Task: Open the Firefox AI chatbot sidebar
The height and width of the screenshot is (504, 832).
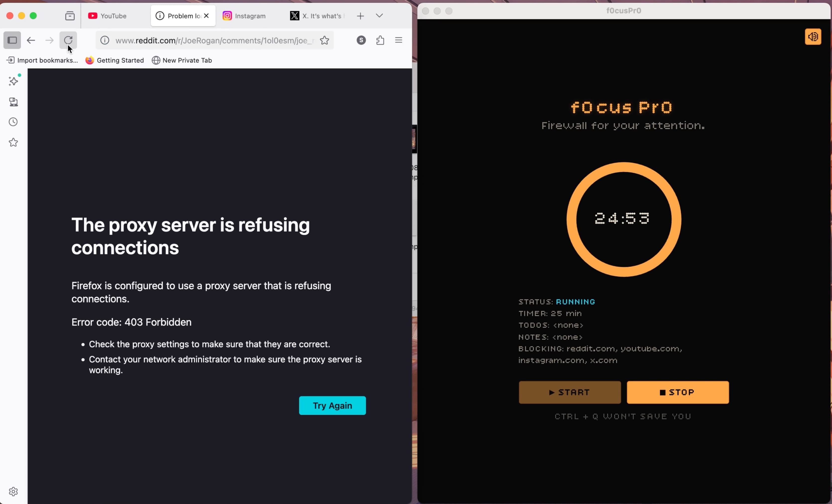Action: point(13,81)
